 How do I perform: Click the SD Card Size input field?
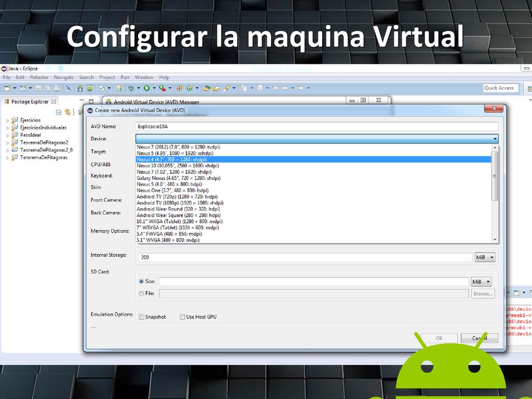point(314,282)
